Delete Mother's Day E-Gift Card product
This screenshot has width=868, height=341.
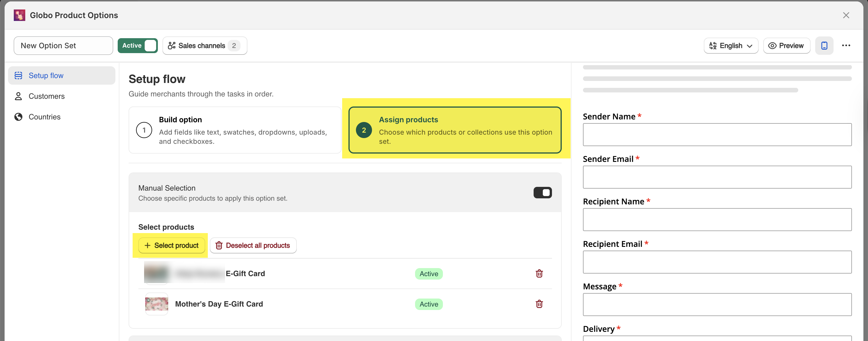coord(539,304)
